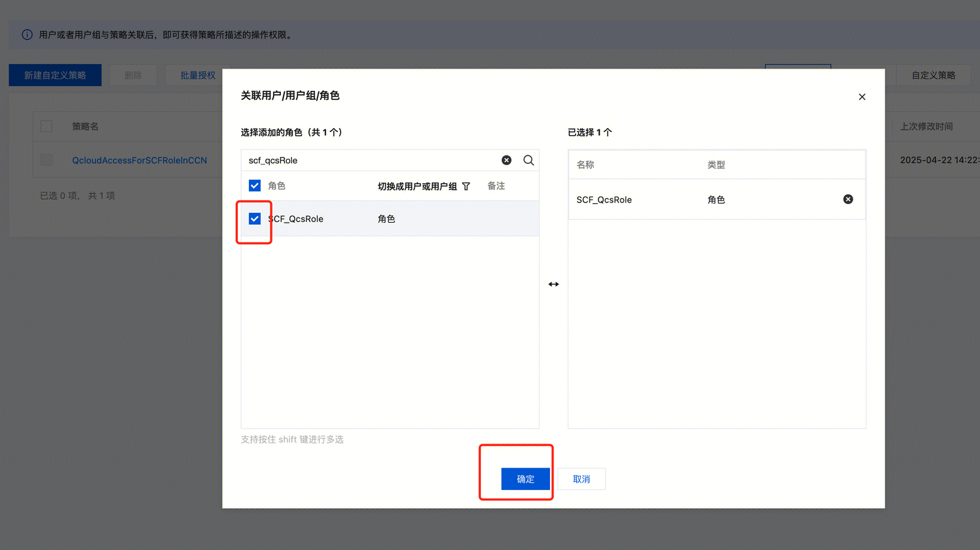Click the info icon in the notice banner

pos(27,35)
